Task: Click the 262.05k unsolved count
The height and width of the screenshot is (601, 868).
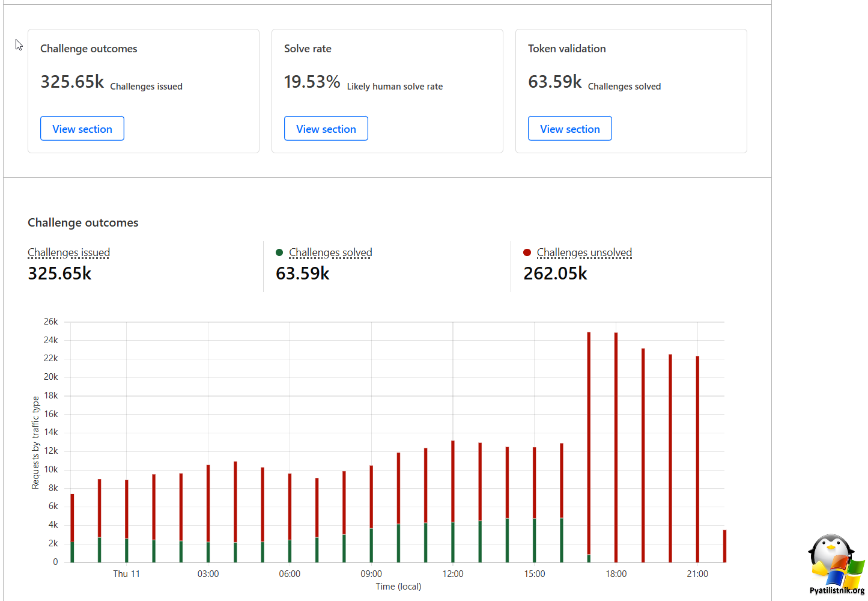Action: [555, 273]
